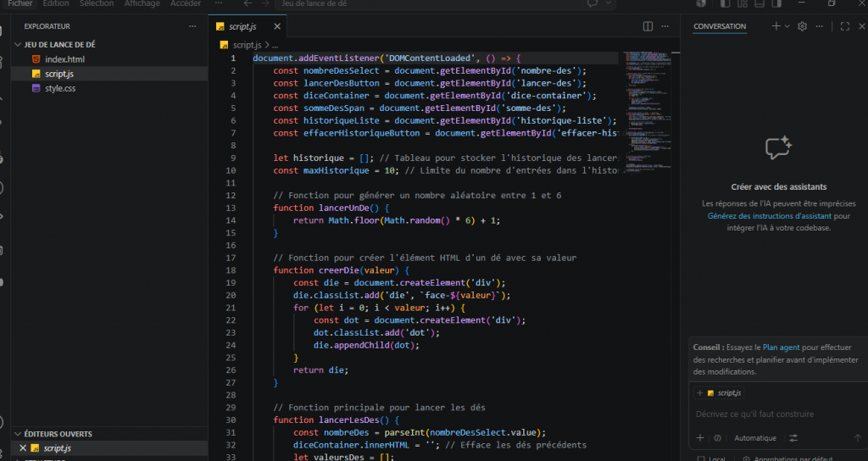The height and width of the screenshot is (461, 868).
Task: Click 'const maxHistorique = 10' on line 10
Action: pyautogui.click(x=334, y=170)
